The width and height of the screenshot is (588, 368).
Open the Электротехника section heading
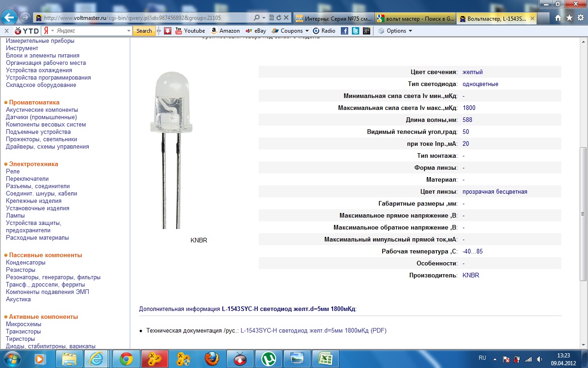point(34,164)
